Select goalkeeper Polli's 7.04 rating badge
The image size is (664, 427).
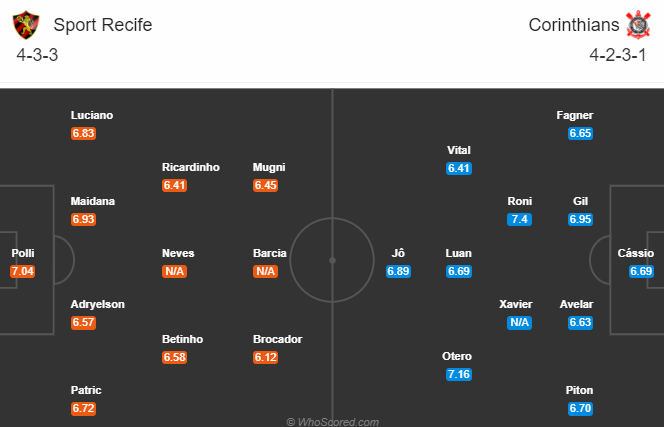pyautogui.click(x=22, y=271)
